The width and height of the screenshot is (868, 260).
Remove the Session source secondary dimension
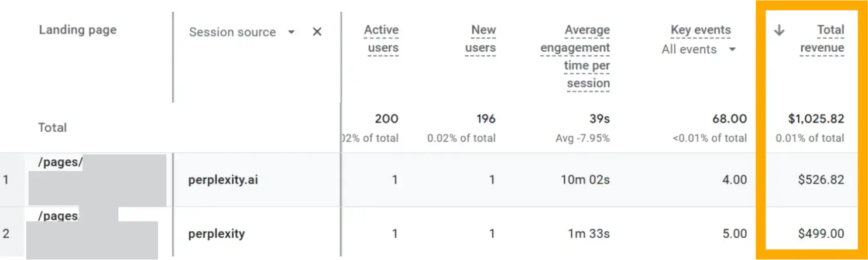(x=317, y=32)
